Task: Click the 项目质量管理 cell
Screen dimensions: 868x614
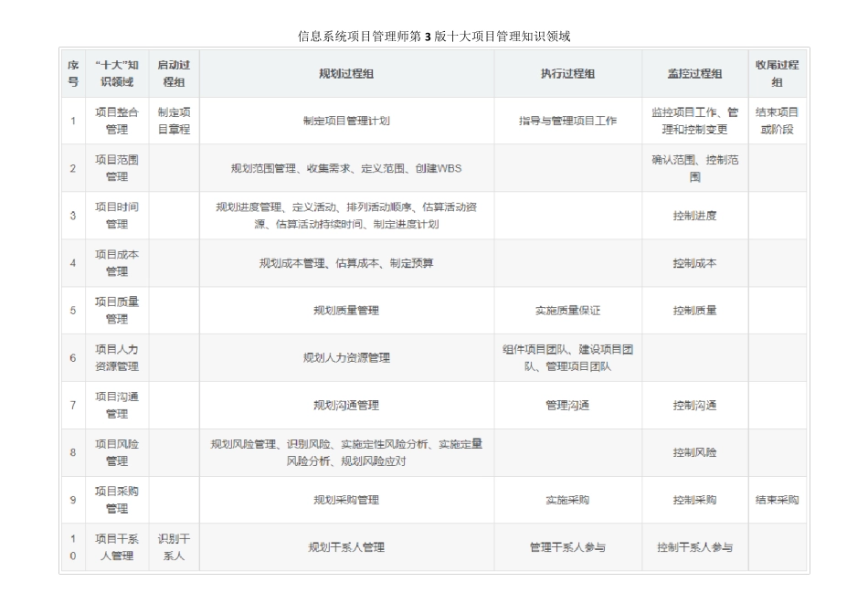Action: (x=117, y=310)
